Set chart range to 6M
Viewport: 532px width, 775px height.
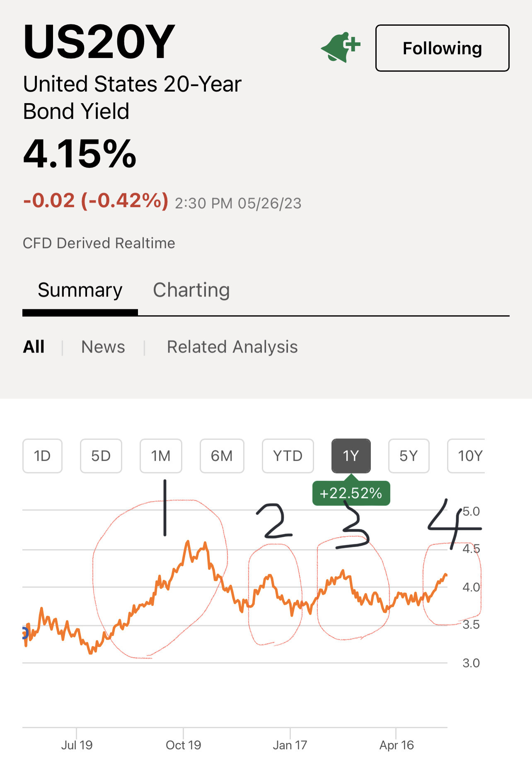click(222, 456)
